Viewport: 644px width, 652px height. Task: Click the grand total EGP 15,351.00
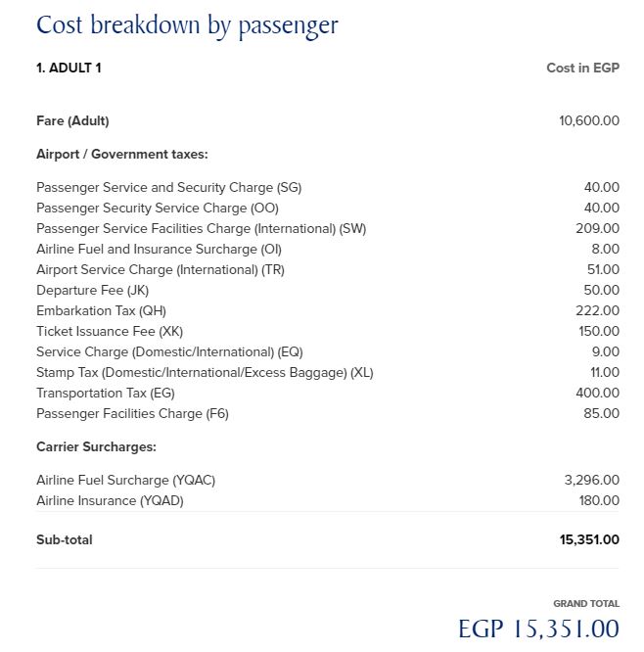[538, 629]
